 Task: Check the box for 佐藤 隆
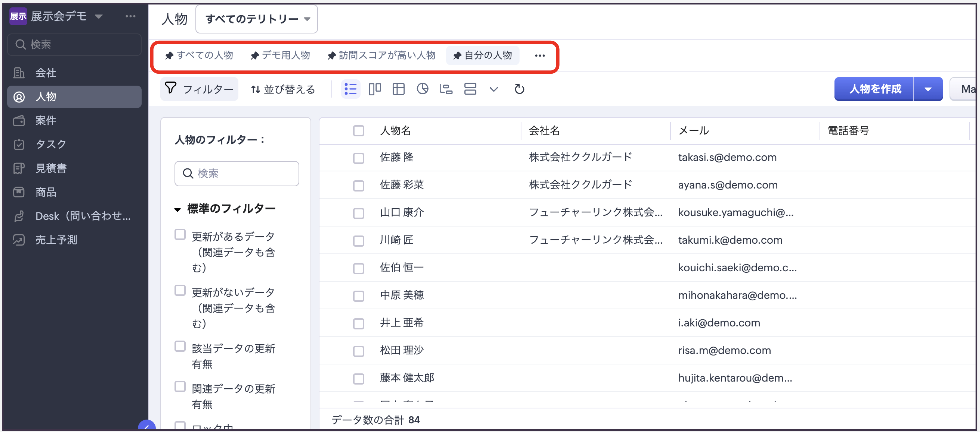358,158
